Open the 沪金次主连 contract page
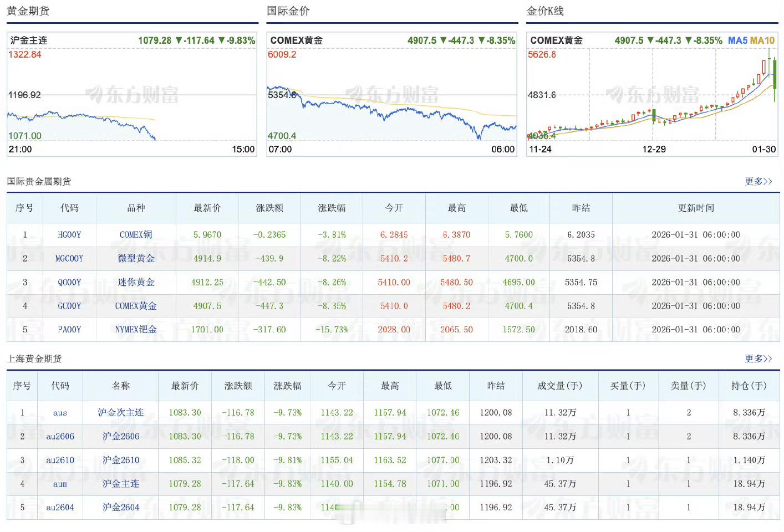Screen dimensions: 784x532 click(121, 412)
